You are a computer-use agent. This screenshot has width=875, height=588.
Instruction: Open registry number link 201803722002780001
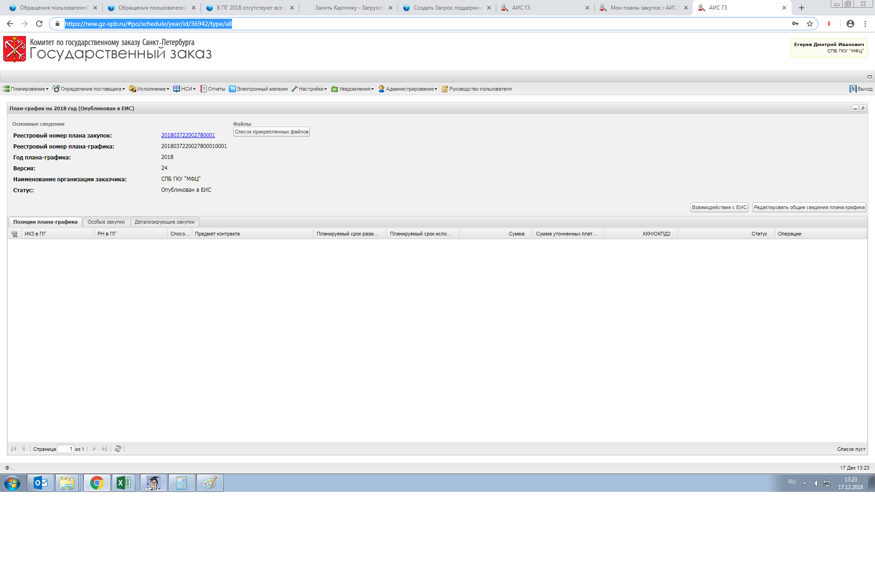(x=188, y=135)
